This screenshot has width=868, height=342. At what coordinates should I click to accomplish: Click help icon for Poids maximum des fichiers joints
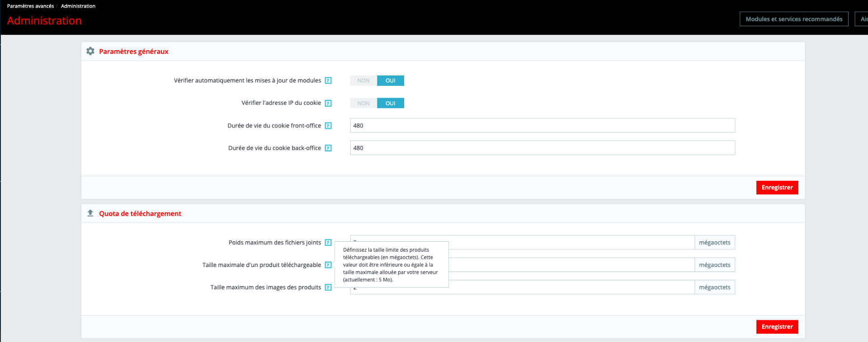point(328,243)
